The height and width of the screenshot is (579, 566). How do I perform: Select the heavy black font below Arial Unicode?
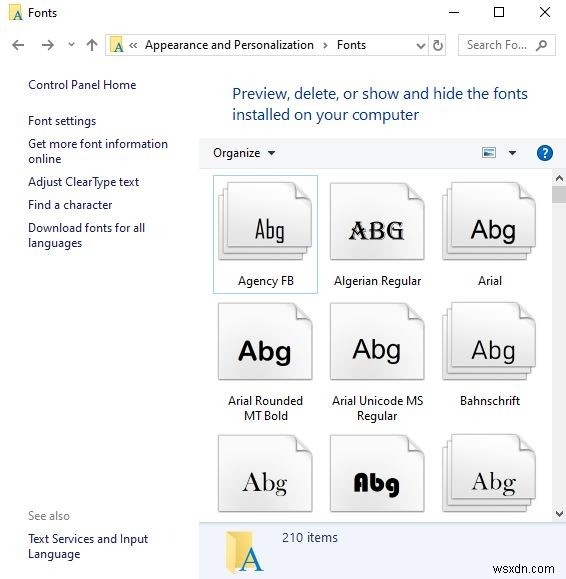point(377,473)
